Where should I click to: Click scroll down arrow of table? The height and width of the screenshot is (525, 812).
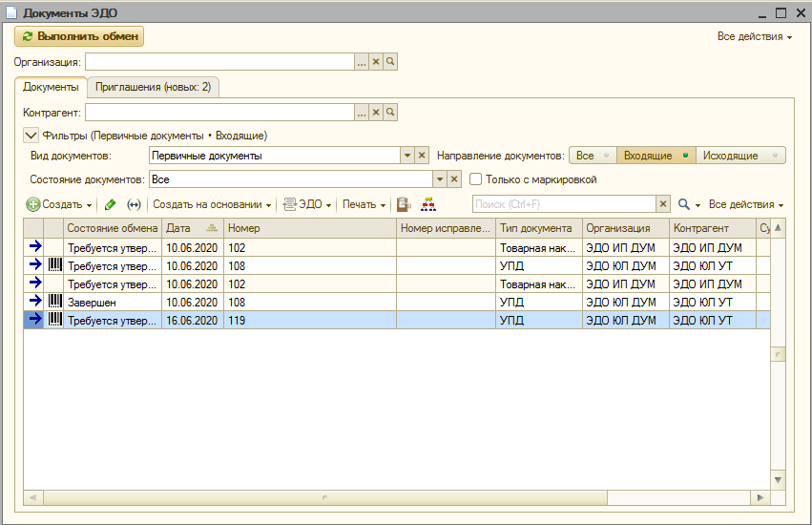pos(778,480)
